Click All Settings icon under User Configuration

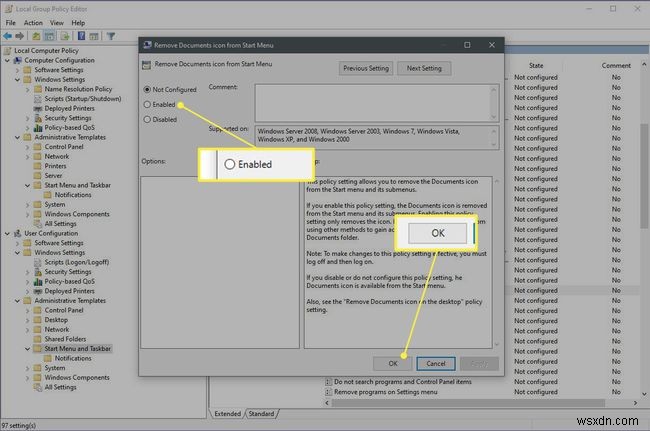pos(38,387)
